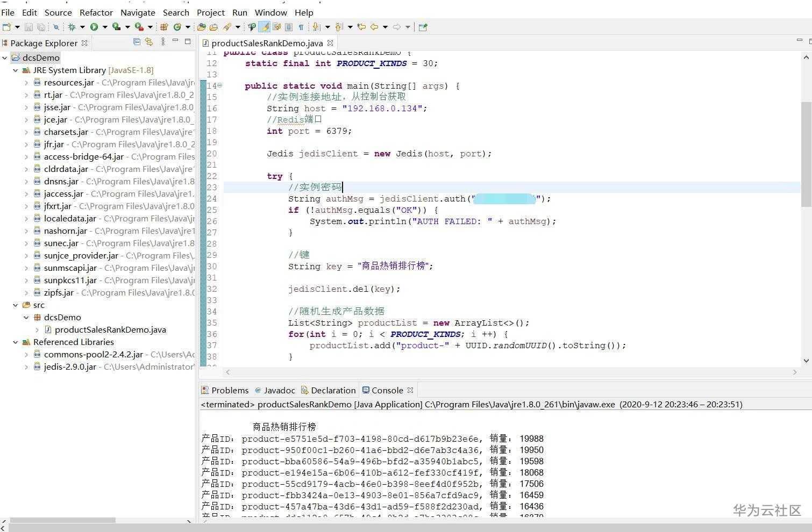The width and height of the screenshot is (812, 532).
Task: Click the New Java Package icon
Action: click(165, 27)
